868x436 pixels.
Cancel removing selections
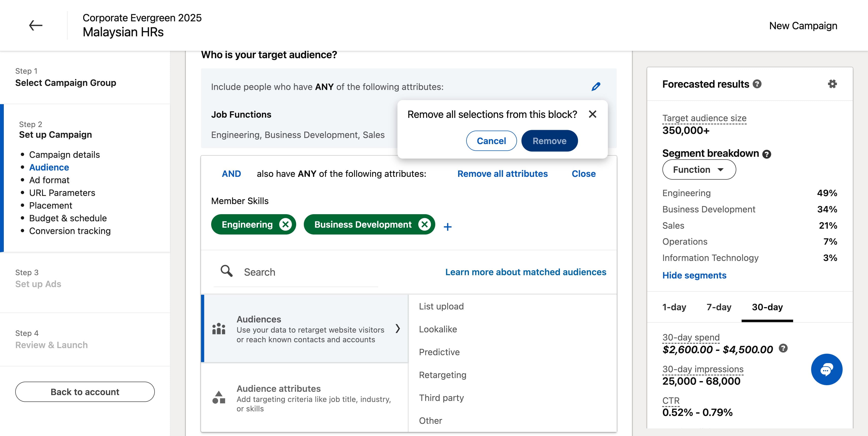491,141
